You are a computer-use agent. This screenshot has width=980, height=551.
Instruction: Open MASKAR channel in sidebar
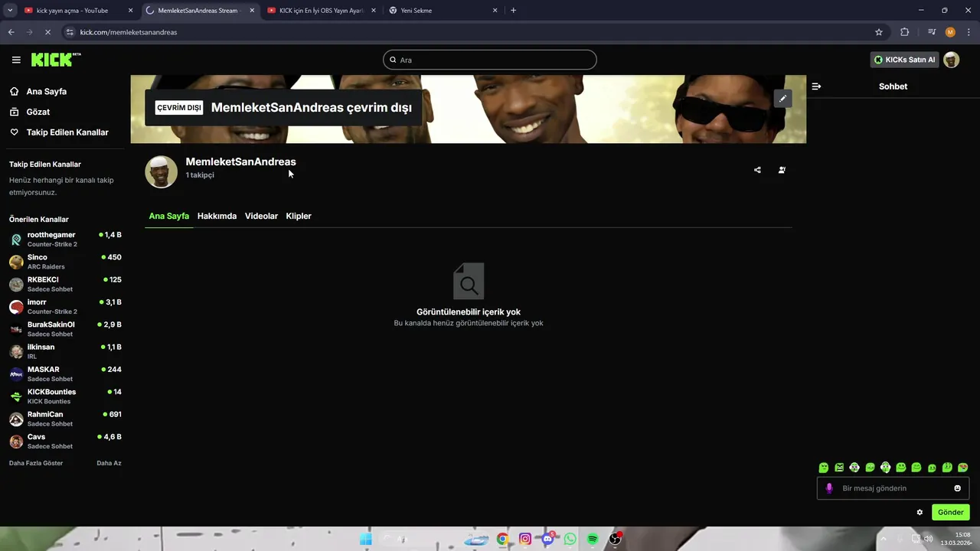[x=65, y=373]
